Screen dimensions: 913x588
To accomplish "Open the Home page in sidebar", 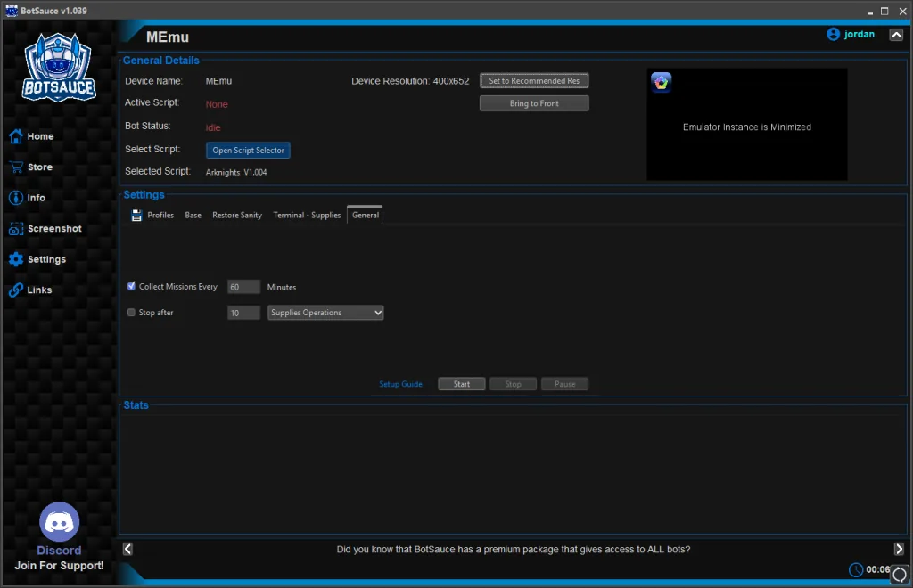I will (x=31, y=136).
